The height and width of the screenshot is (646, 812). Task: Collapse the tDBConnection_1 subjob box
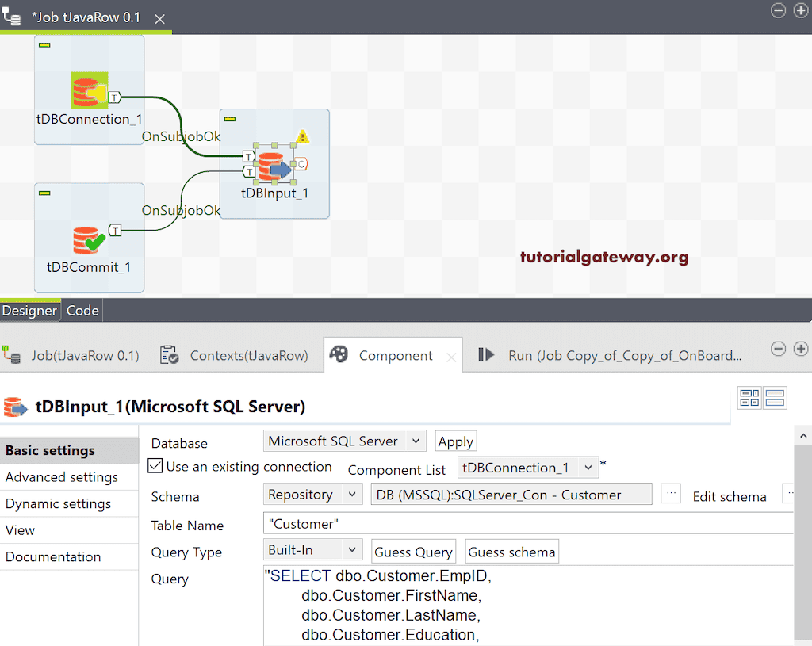(x=44, y=45)
